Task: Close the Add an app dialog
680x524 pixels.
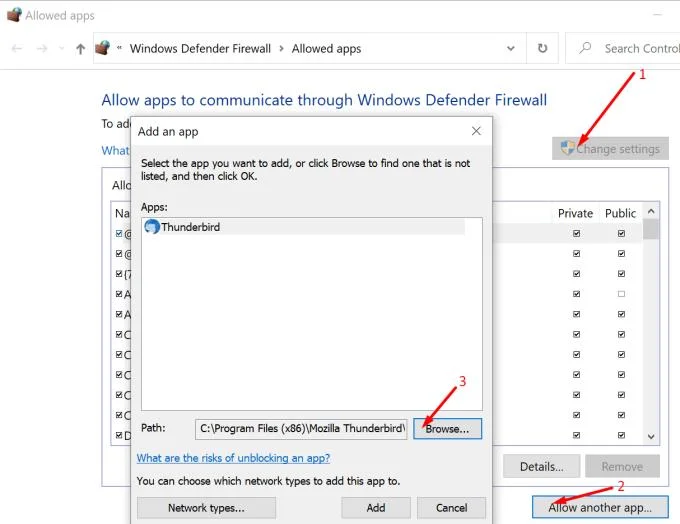Action: (476, 131)
